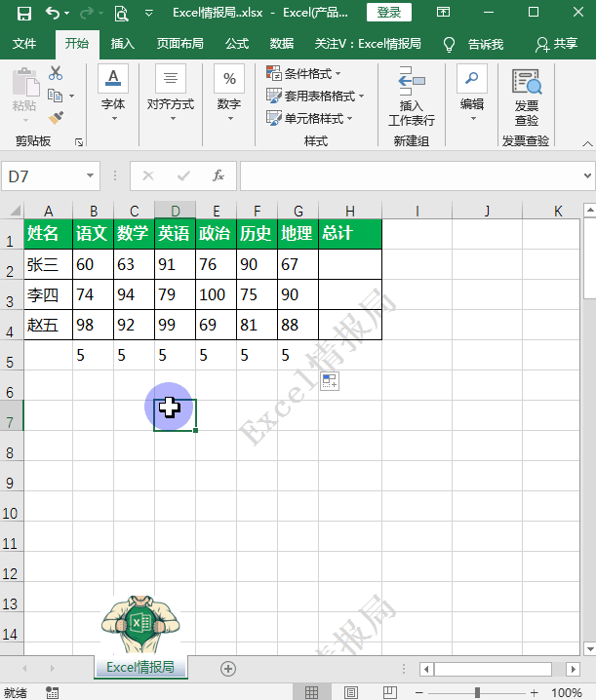Click the Undo arrow icon

(x=53, y=13)
